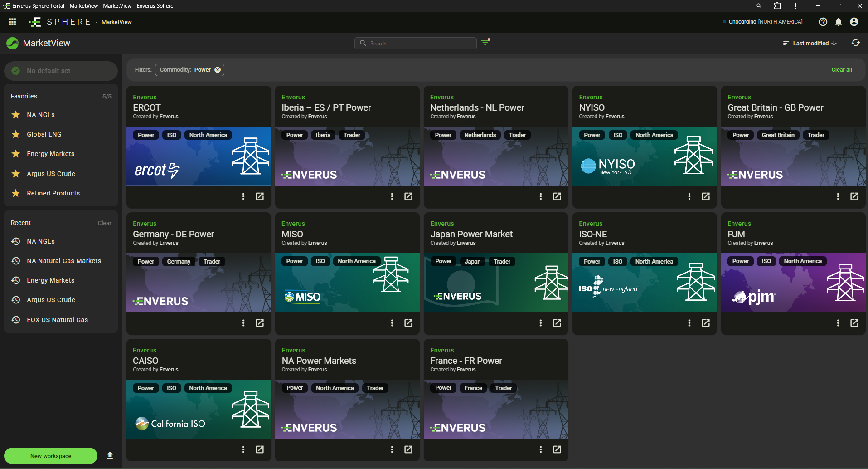
Task: Launch the ISO-NE workspace
Action: click(706, 323)
